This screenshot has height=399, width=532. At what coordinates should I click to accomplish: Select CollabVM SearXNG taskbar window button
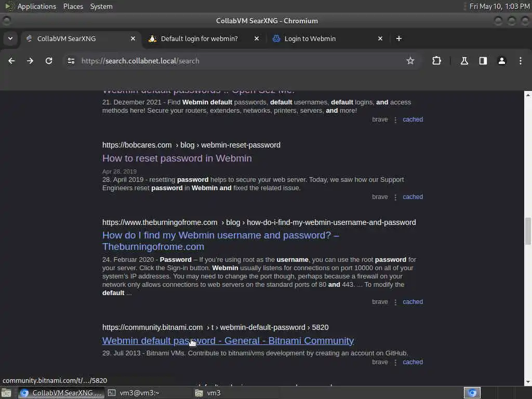click(61, 393)
